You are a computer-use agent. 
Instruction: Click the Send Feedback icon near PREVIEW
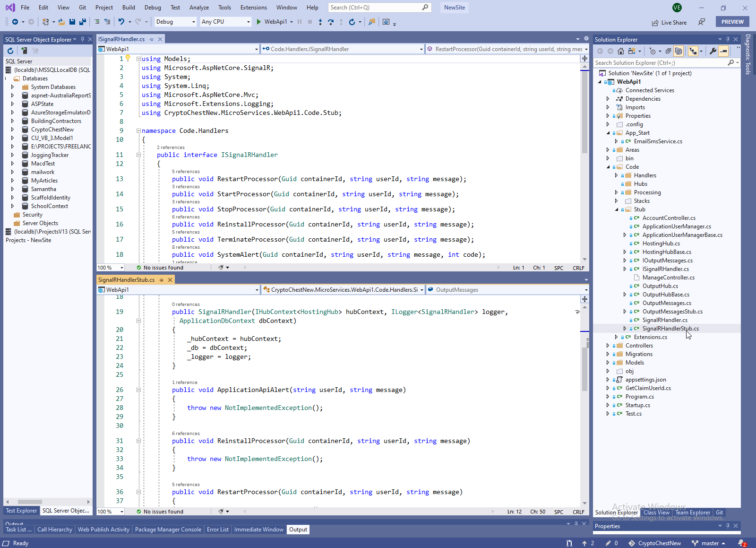(x=702, y=22)
